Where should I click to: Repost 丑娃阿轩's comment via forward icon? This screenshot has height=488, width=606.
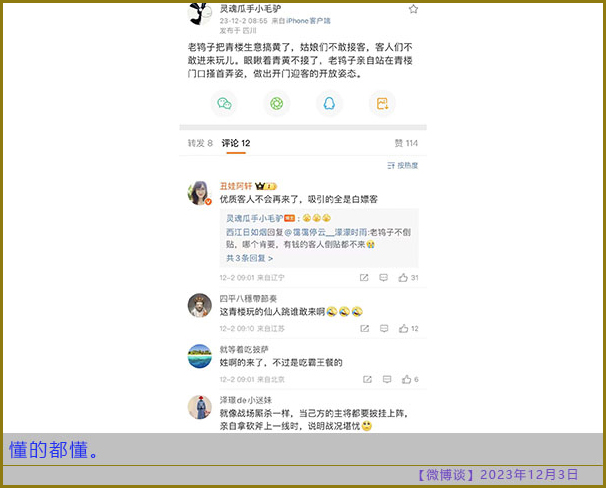(x=364, y=277)
